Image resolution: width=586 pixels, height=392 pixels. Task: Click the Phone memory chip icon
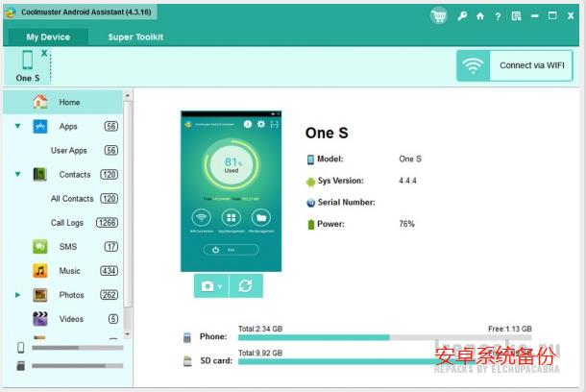[187, 337]
